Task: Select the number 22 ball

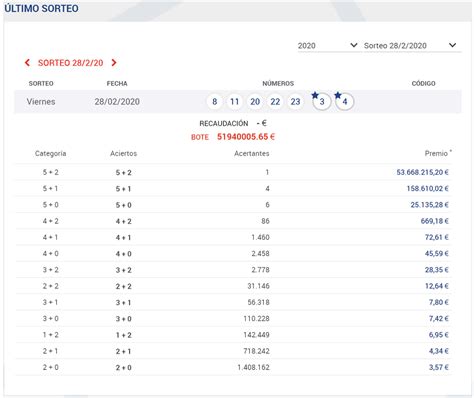Action: [275, 101]
